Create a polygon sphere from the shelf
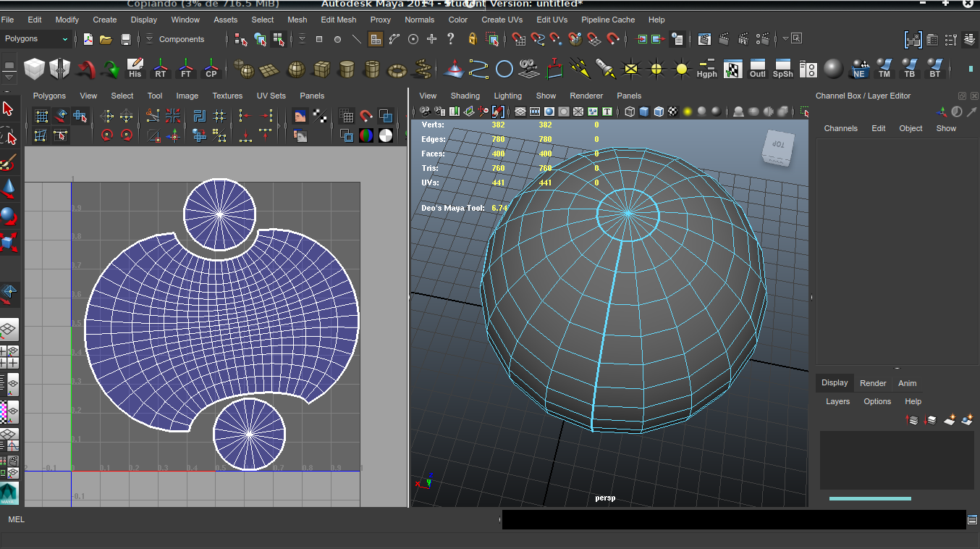This screenshot has width=980, height=549. [x=296, y=69]
